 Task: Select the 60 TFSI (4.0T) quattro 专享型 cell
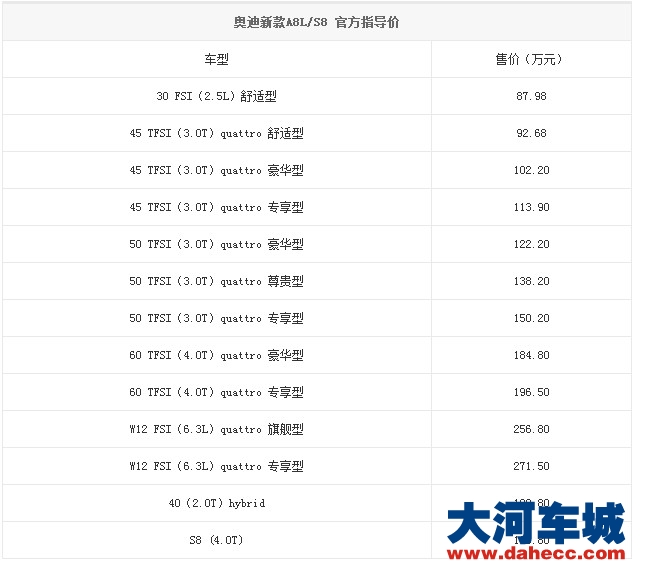pos(216,392)
